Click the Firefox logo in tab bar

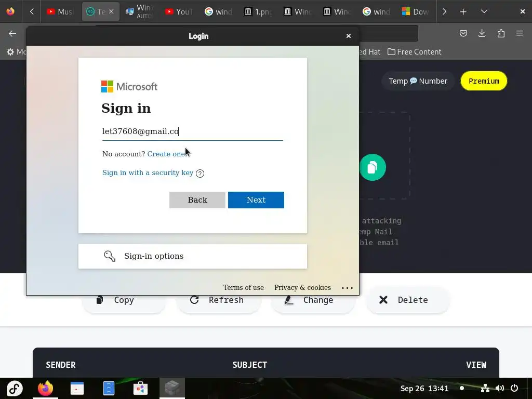coord(10,11)
